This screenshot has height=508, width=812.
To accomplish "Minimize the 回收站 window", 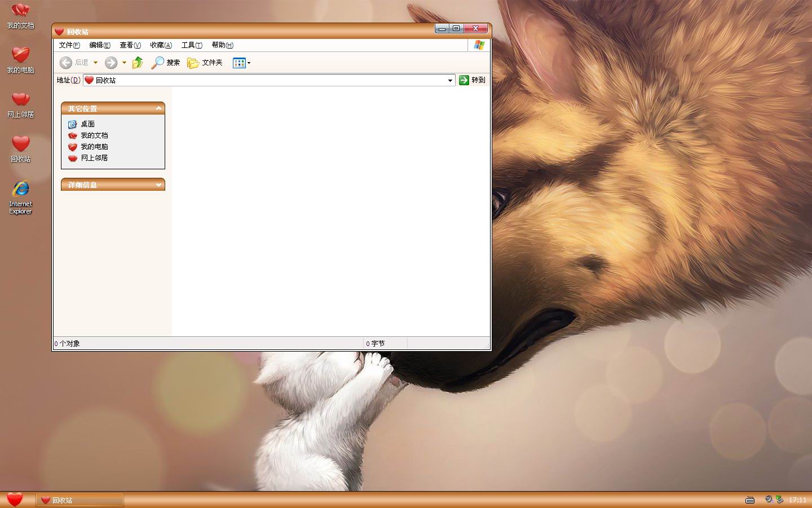I will (x=442, y=28).
